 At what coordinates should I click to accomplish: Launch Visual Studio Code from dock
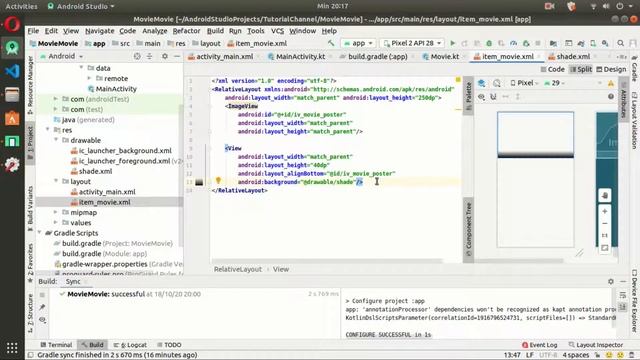point(12,71)
